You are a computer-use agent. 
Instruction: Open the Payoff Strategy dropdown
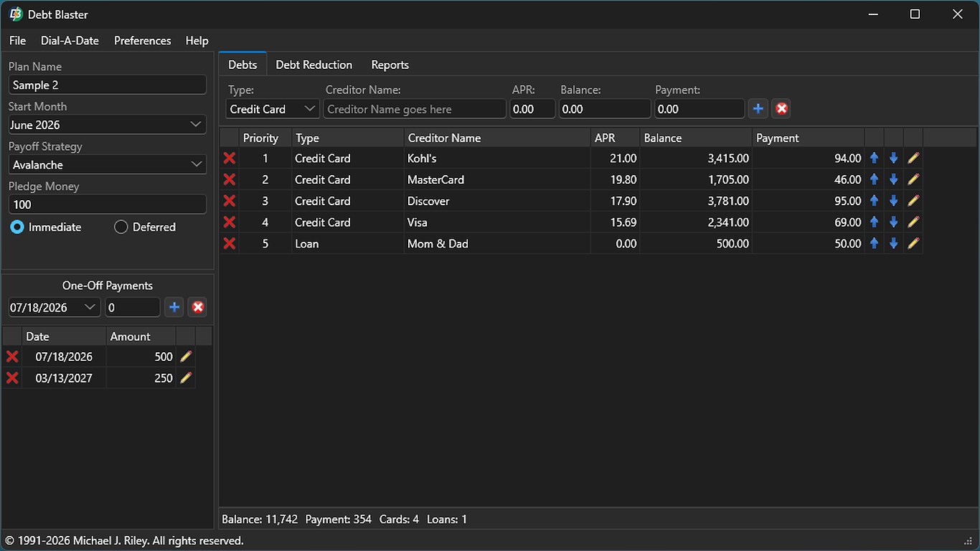[x=108, y=165]
